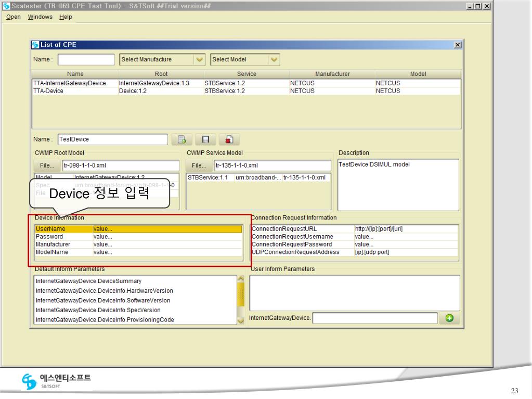Screen dimensions: 532x399
Task: Click the Name column header
Action: pos(75,74)
